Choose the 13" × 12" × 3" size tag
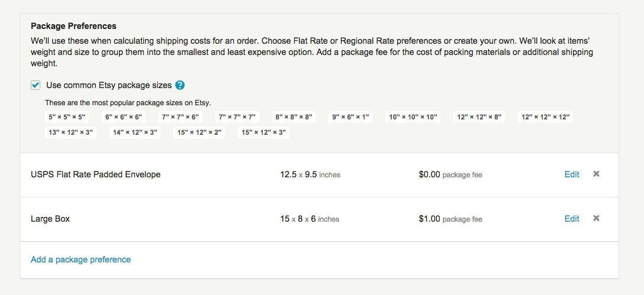Screen dimensions: 644x295 tap(71, 132)
